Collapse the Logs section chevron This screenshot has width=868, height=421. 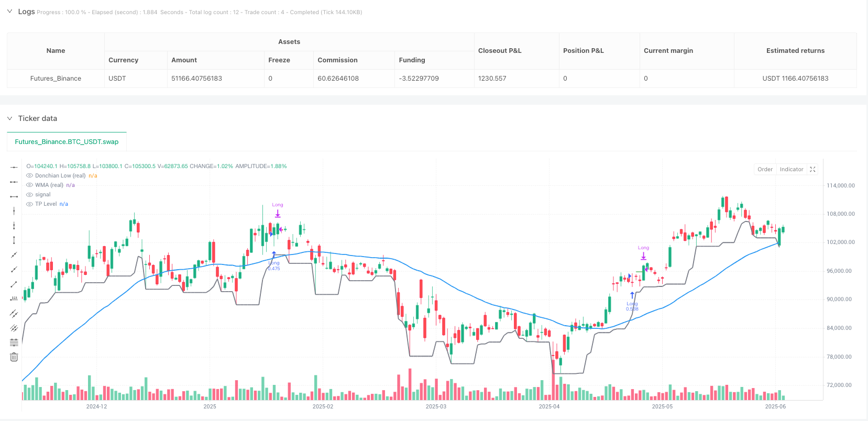coord(9,12)
